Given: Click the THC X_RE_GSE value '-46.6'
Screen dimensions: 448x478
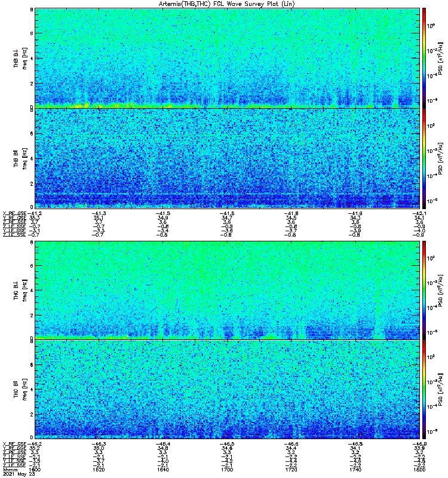Looking at the screenshot, I should 291,444.
